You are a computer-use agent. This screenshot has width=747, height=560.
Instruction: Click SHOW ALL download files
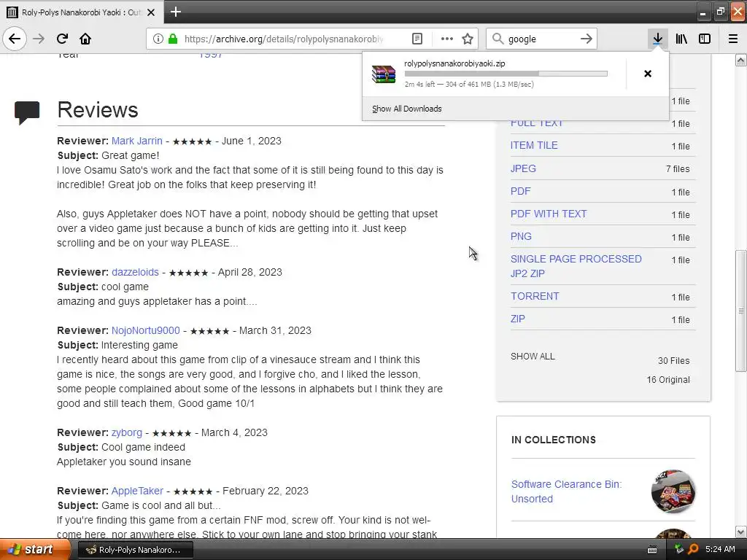pos(532,356)
